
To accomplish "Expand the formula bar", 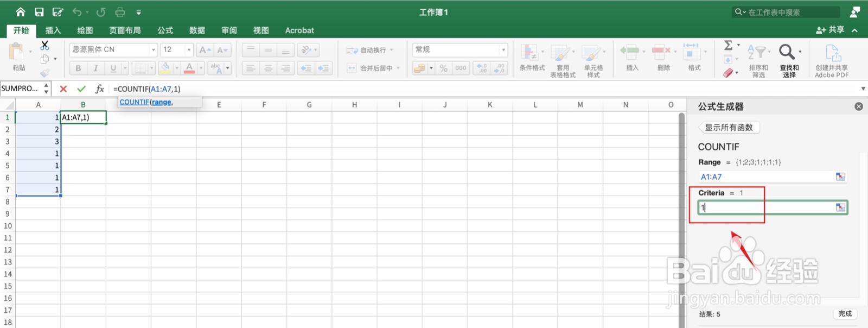I will point(863,89).
